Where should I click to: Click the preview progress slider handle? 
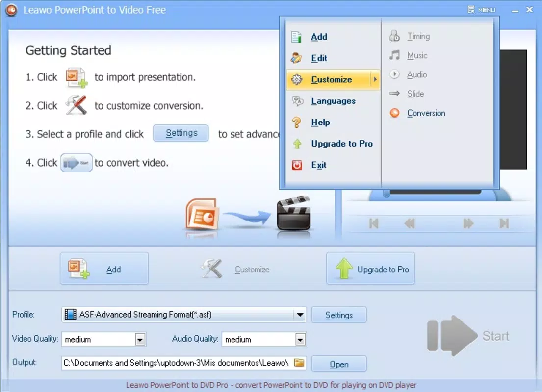click(x=387, y=194)
